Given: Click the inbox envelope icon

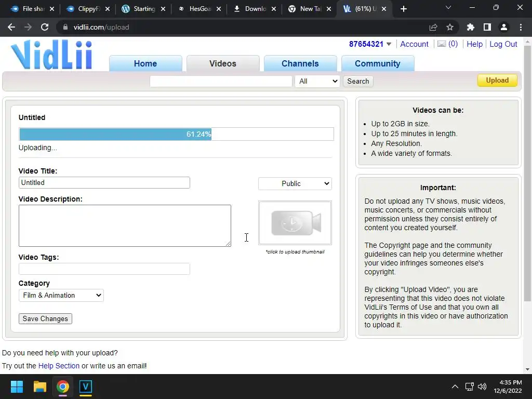Looking at the screenshot, I should 442,44.
